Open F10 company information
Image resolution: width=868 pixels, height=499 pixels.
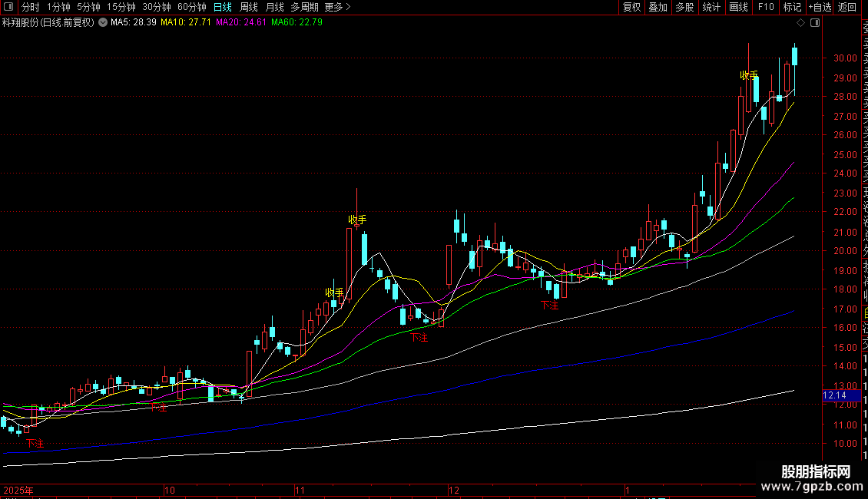tap(766, 7)
